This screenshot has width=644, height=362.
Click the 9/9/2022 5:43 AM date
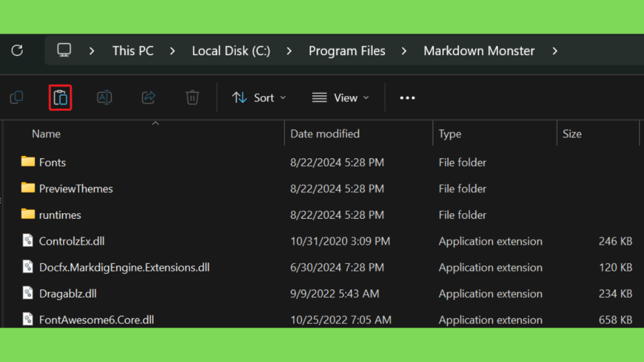tap(335, 294)
